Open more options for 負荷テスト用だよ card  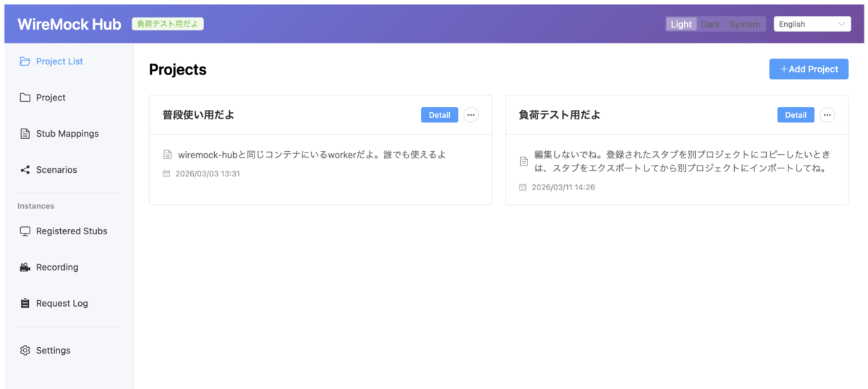827,115
